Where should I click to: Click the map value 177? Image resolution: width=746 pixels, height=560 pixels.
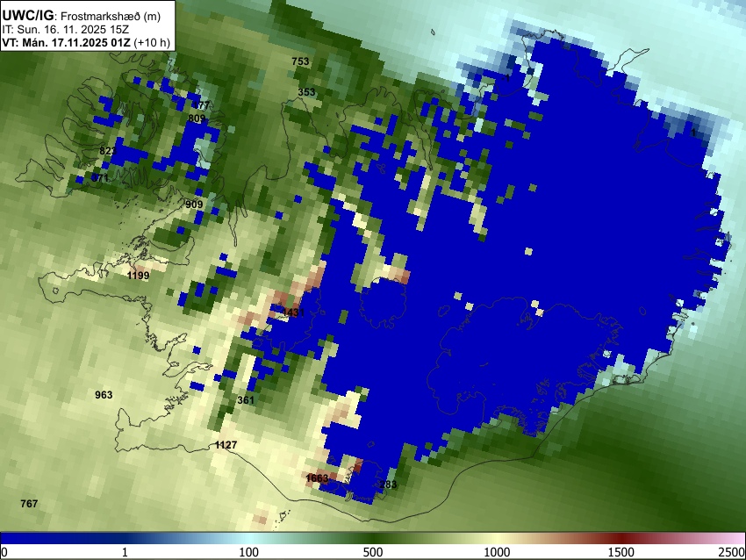(x=201, y=105)
